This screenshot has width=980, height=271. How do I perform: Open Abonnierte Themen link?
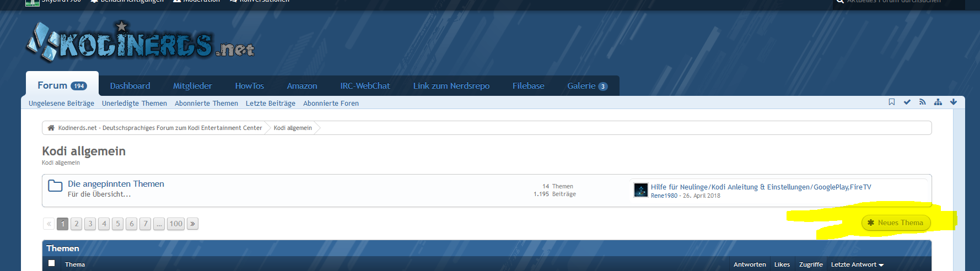(x=206, y=104)
